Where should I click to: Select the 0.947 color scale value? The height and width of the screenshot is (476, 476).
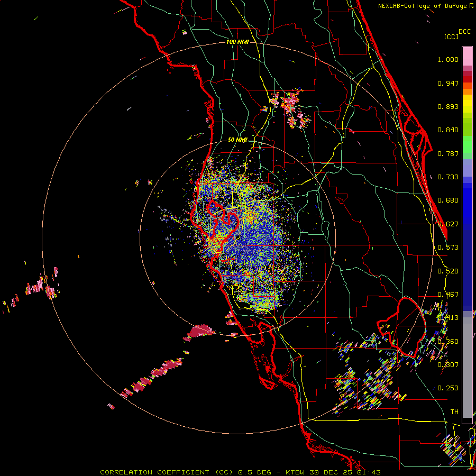coord(448,83)
